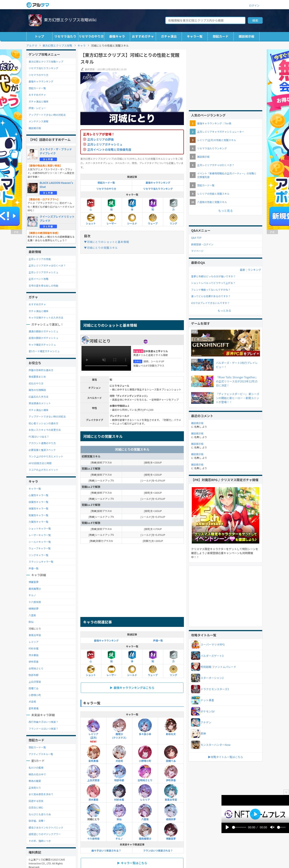Viewport: 289px width, 868px height.
Task: Click the site search input field
Action: point(205,21)
